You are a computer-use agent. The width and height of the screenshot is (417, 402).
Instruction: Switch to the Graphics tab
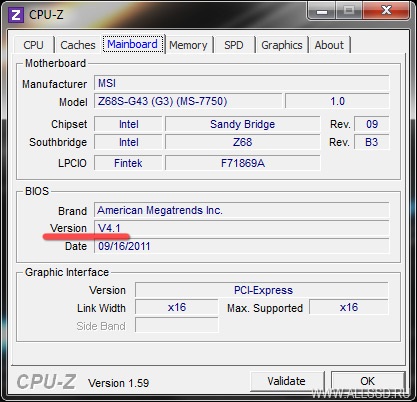(x=282, y=45)
